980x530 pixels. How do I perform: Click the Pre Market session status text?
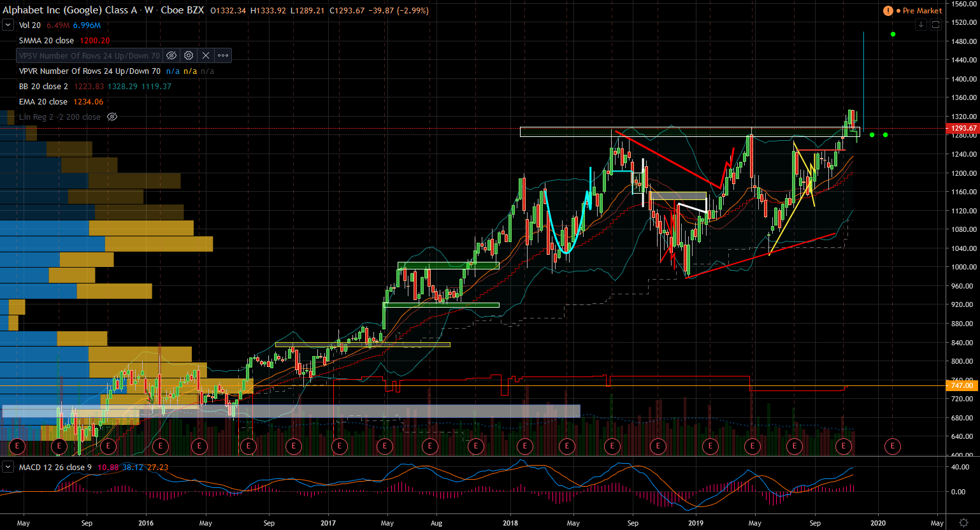click(x=922, y=11)
